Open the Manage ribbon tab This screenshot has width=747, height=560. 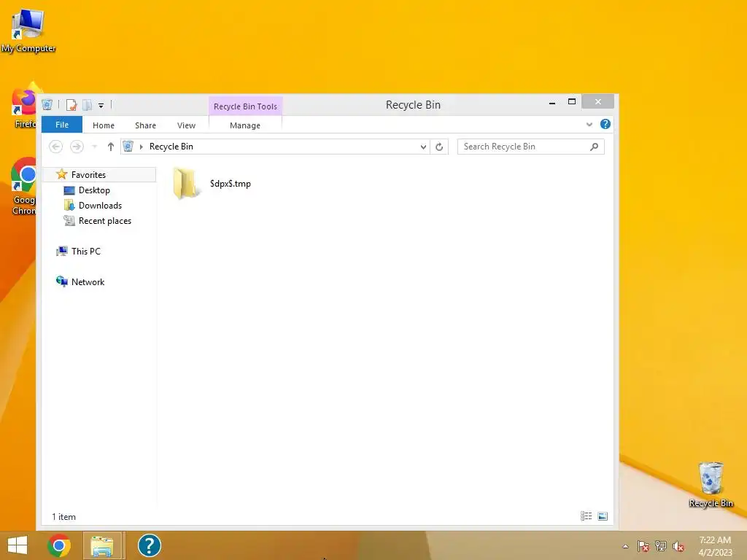245,125
